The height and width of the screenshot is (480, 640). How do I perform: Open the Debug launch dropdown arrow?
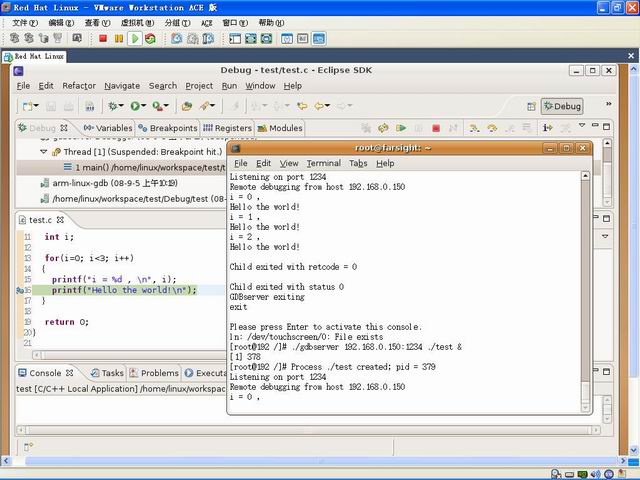coord(121,106)
